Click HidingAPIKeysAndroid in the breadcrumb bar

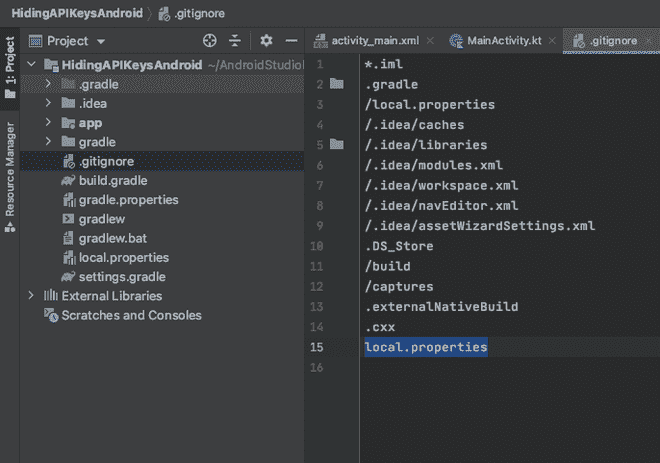click(x=75, y=12)
